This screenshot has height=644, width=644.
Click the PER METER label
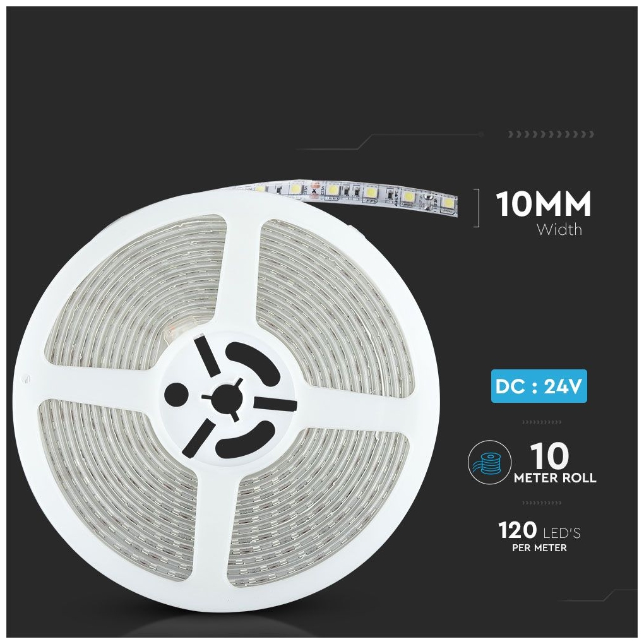tap(539, 548)
